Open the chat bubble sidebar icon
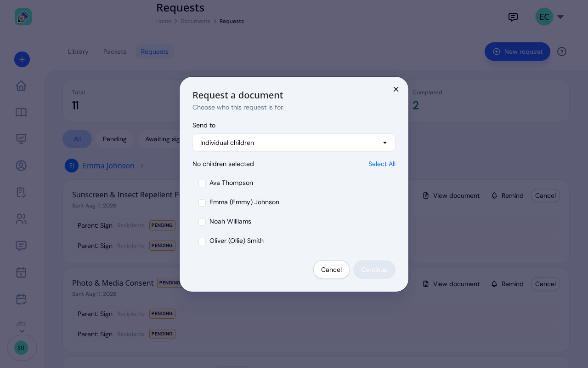The height and width of the screenshot is (368, 588). point(21,246)
